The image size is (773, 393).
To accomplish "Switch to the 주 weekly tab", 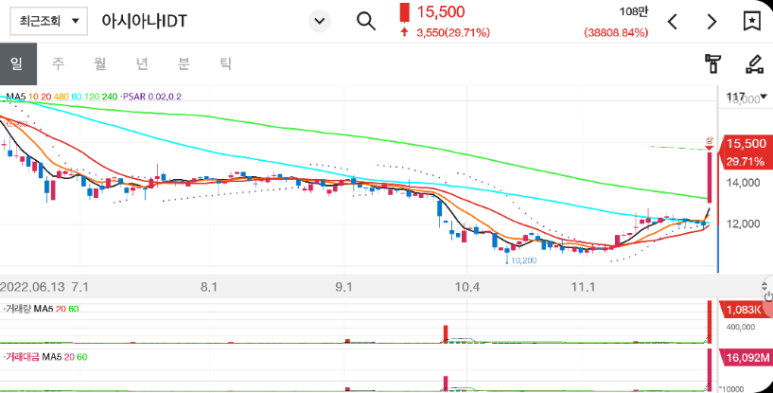I will 58,64.
